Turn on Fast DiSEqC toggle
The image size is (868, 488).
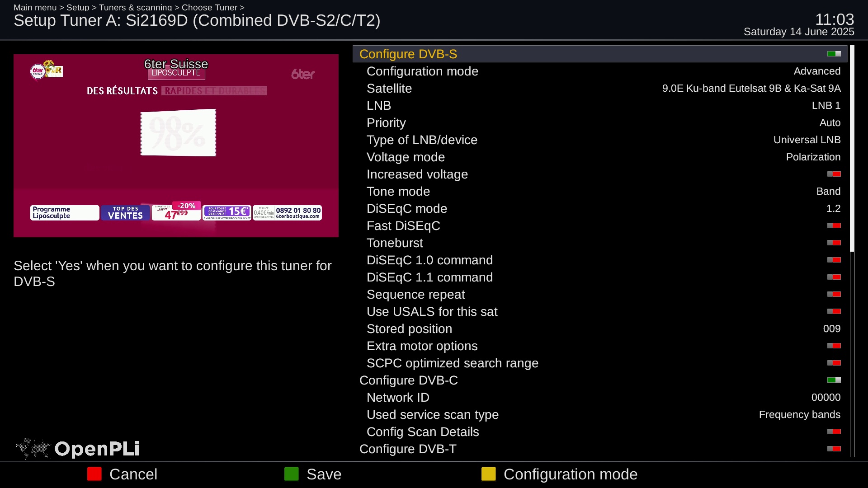834,225
